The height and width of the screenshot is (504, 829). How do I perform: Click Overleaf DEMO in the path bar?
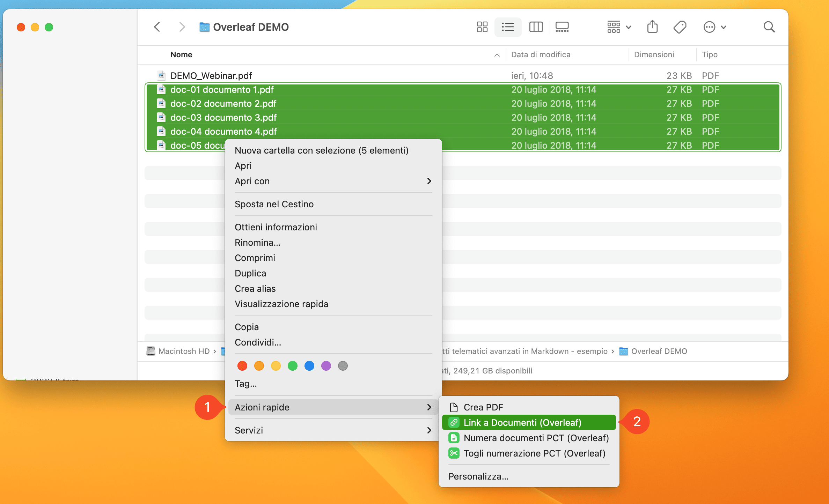[653, 351]
